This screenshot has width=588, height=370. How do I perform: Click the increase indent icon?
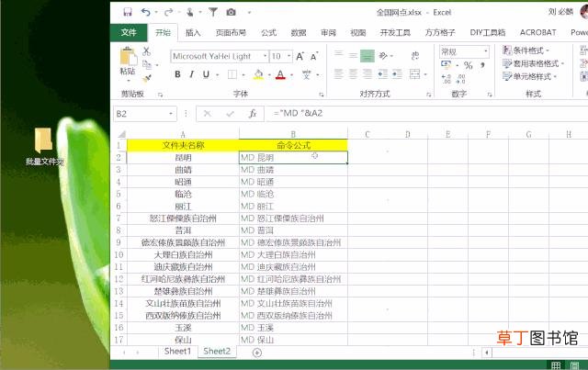(397, 74)
